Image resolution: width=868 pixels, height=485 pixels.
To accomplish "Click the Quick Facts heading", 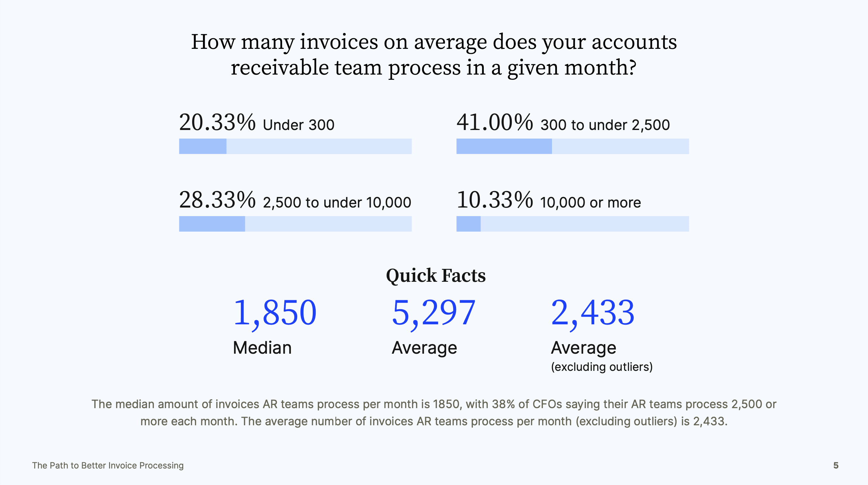I will (436, 275).
